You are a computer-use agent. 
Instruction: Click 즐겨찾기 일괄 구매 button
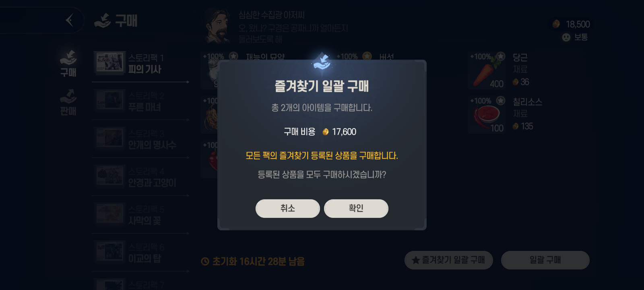click(x=449, y=260)
